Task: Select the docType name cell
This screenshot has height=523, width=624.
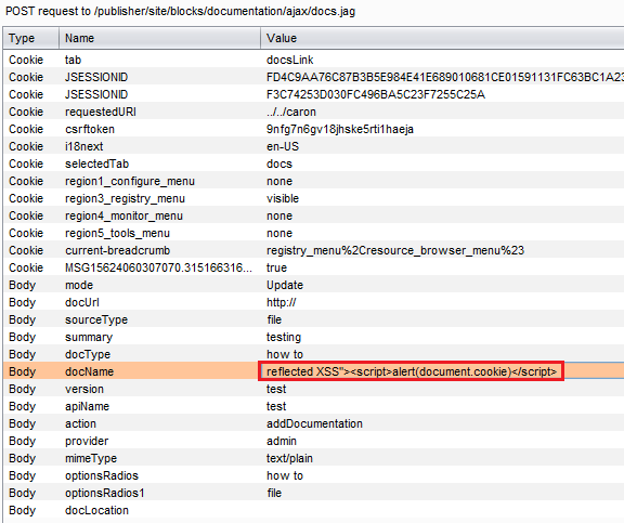Action: pyautogui.click(x=88, y=355)
